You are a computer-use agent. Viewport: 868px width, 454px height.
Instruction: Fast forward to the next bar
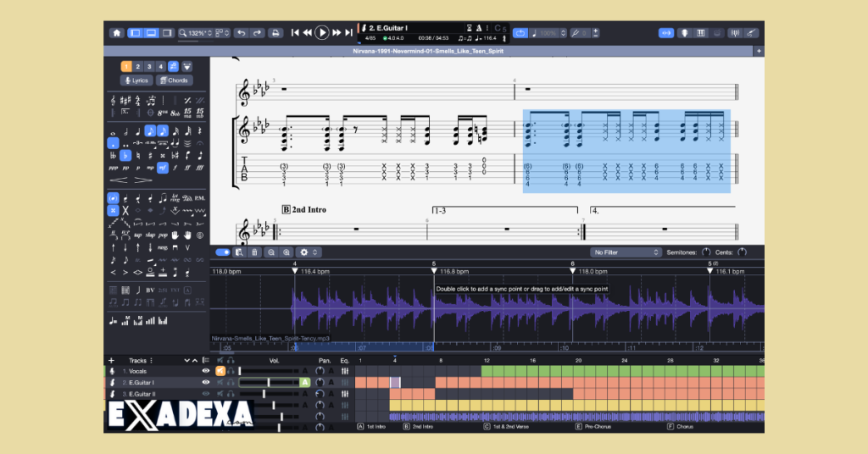(336, 33)
